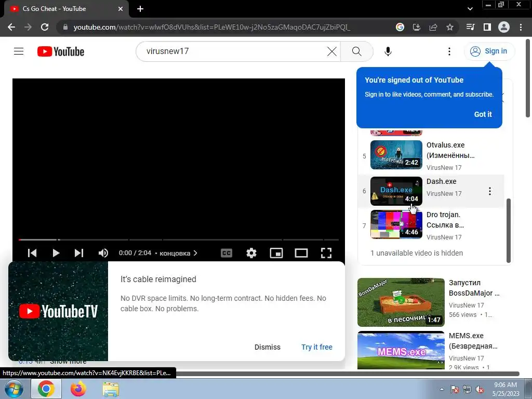Close the Cs Go Cheat tab
532x399 pixels.
(x=121, y=9)
